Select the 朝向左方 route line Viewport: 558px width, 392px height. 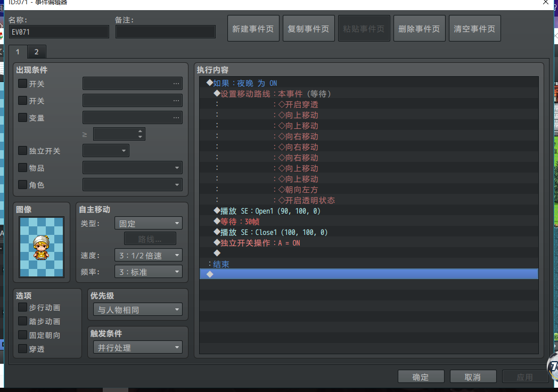click(368, 190)
